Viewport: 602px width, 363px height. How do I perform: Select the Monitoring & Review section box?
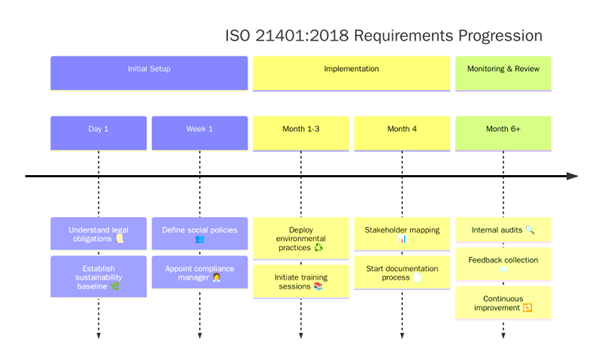(503, 73)
